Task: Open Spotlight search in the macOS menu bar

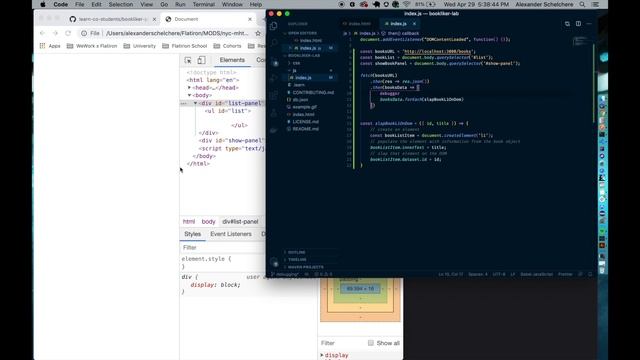Action: click(582, 4)
